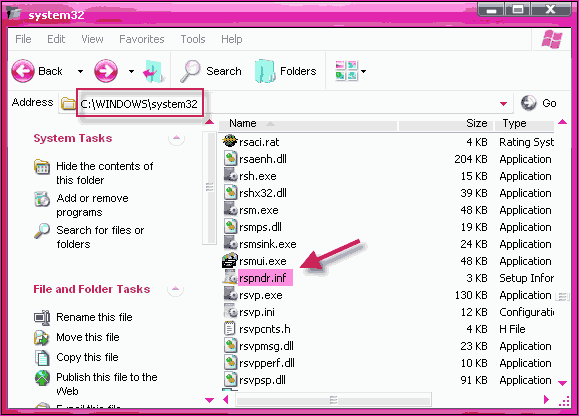Click the Forward arrow icon
579x416 pixels.
pos(106,71)
